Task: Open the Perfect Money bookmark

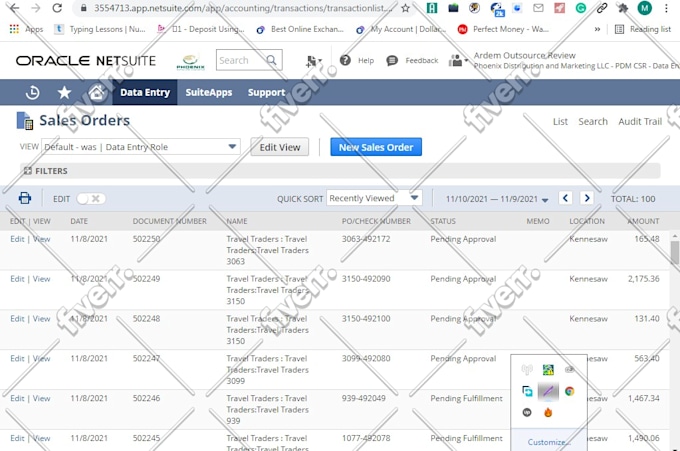Action: 504,29
